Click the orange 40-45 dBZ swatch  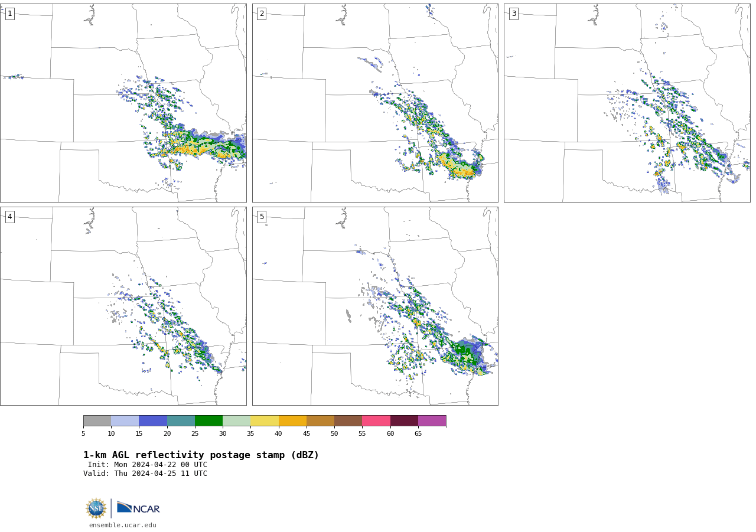(292, 421)
